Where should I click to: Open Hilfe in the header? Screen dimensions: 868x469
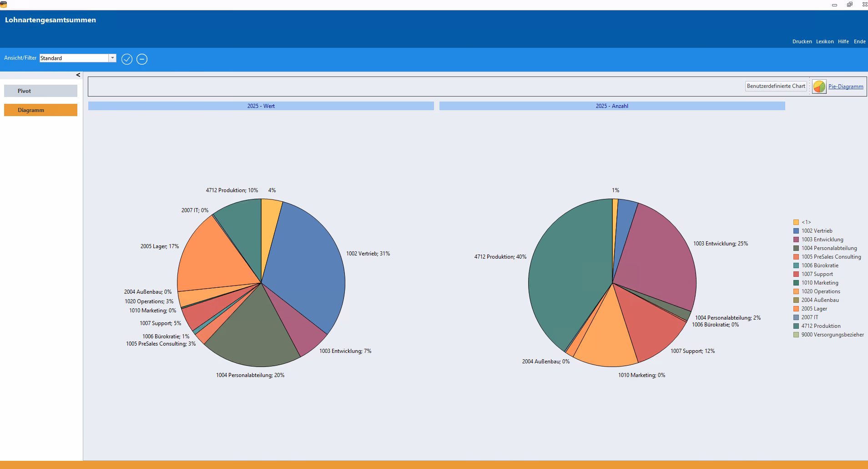(843, 41)
